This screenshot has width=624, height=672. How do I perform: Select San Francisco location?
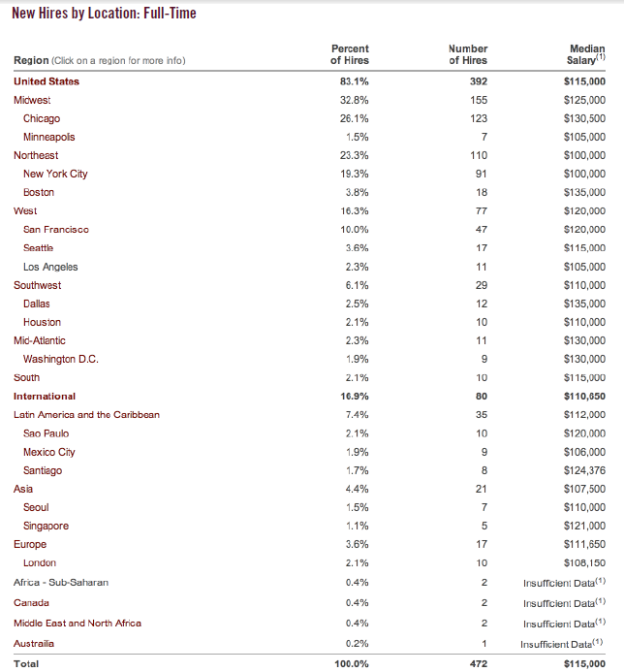pos(56,230)
